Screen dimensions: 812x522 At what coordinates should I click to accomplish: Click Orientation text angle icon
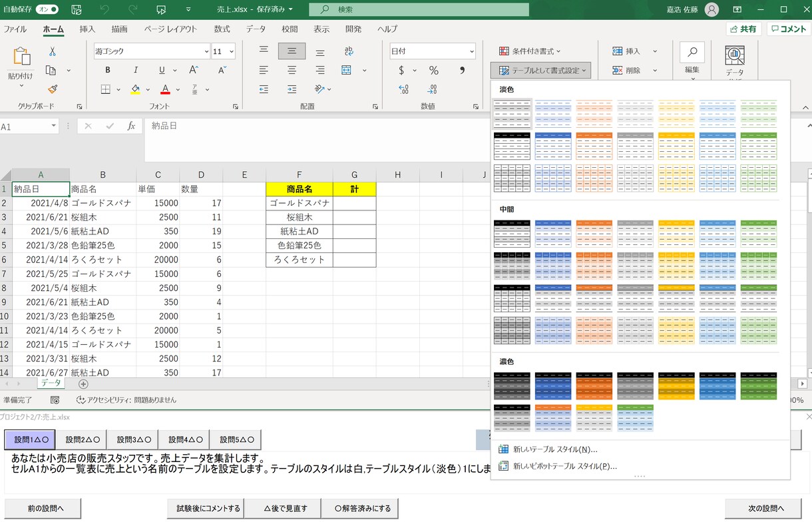click(x=320, y=89)
